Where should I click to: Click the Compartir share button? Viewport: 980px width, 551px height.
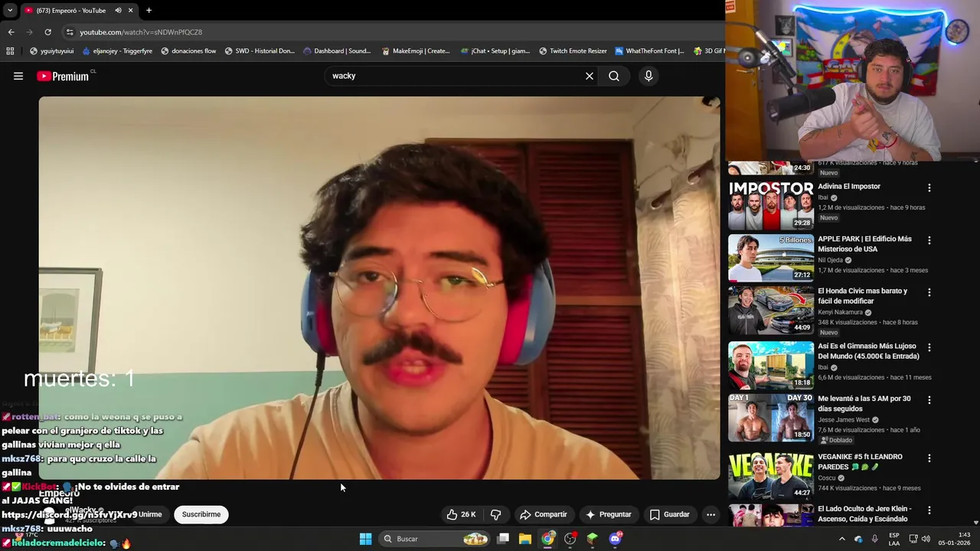543,514
